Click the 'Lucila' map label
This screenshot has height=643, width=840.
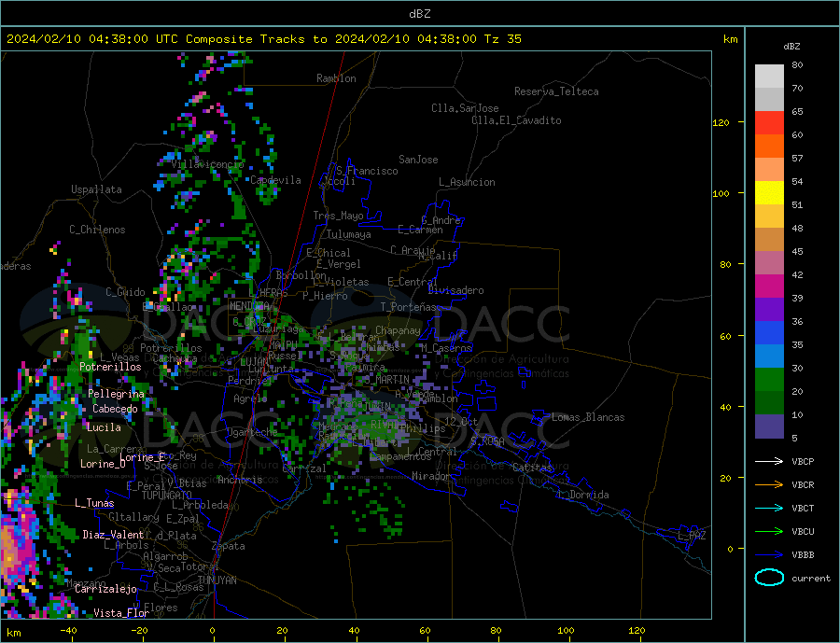click(x=104, y=427)
